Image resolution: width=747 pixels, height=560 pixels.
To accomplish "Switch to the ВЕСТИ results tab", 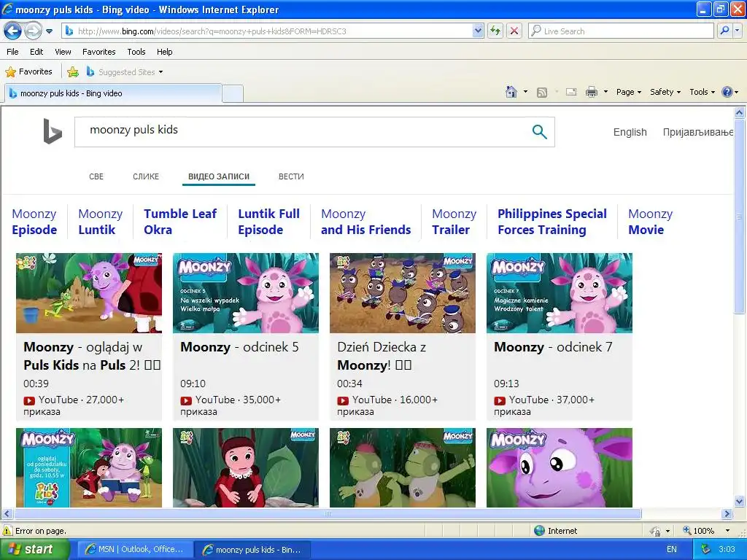I will [x=291, y=176].
